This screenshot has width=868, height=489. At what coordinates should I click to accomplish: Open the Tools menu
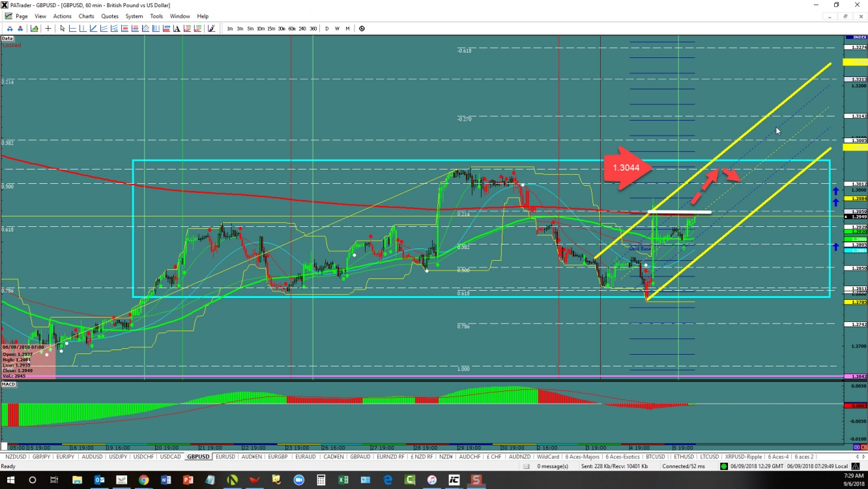(x=156, y=16)
